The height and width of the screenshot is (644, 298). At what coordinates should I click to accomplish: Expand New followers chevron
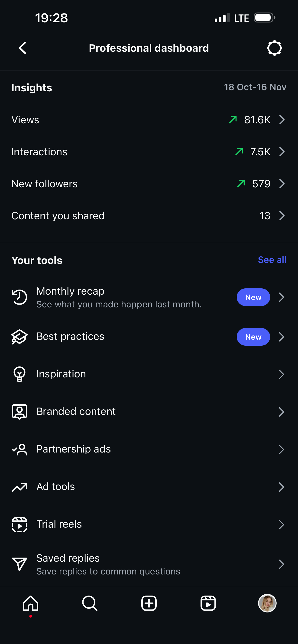click(x=282, y=184)
